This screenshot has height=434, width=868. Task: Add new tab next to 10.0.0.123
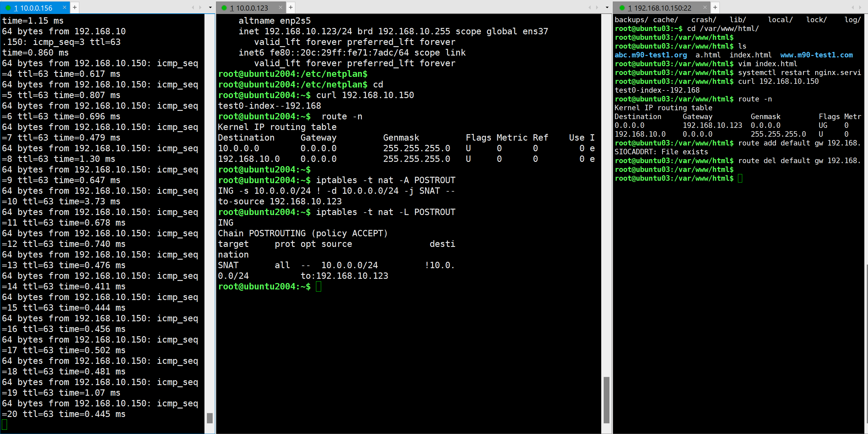tap(291, 7)
